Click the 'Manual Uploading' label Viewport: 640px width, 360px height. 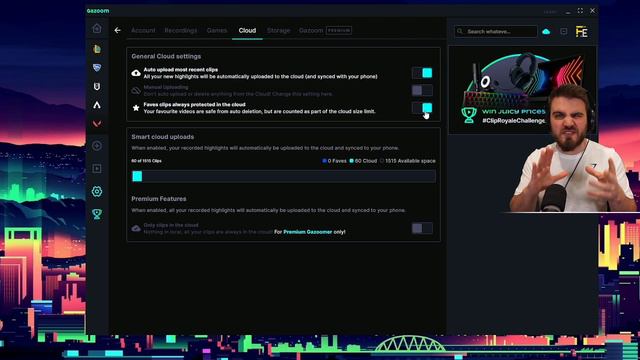(166, 87)
